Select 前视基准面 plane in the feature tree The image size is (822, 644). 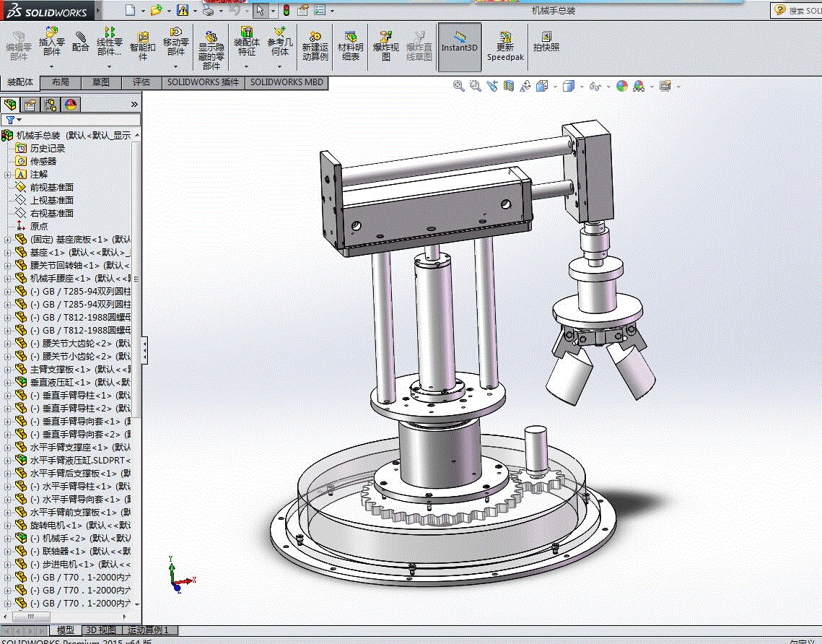tap(51, 187)
